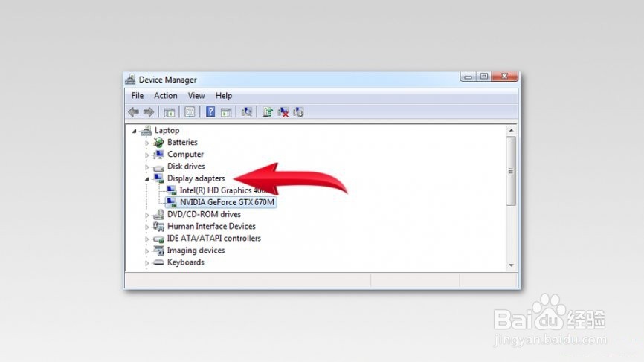Click the Forward arrow toolbar icon
The image size is (644, 362).
149,111
